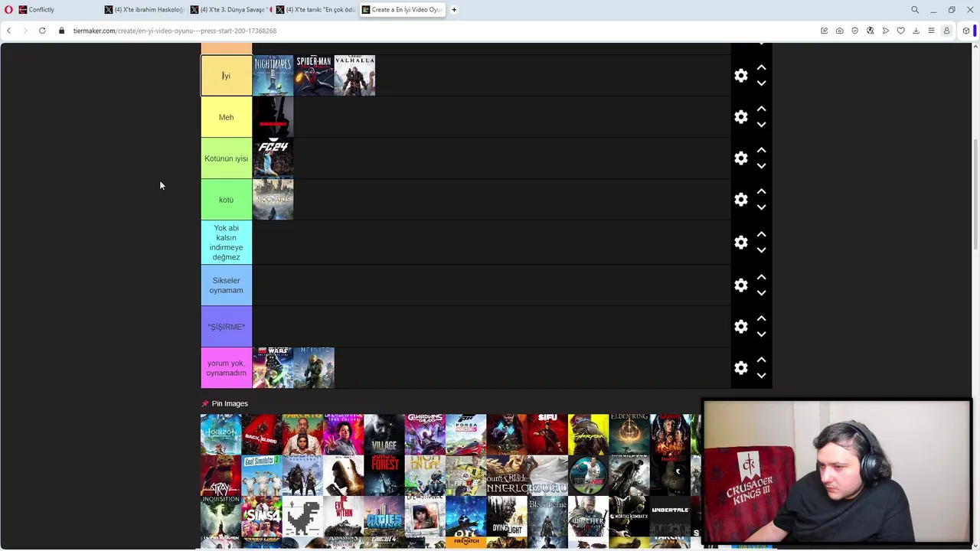Click the yellow İyi tier label
The image size is (980, 551).
point(226,76)
